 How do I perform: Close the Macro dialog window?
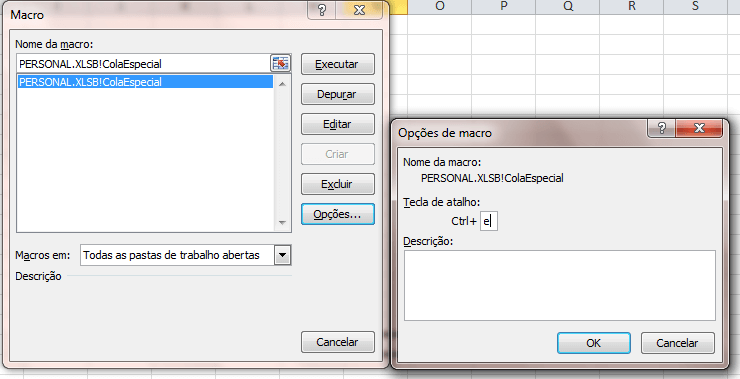[359, 10]
